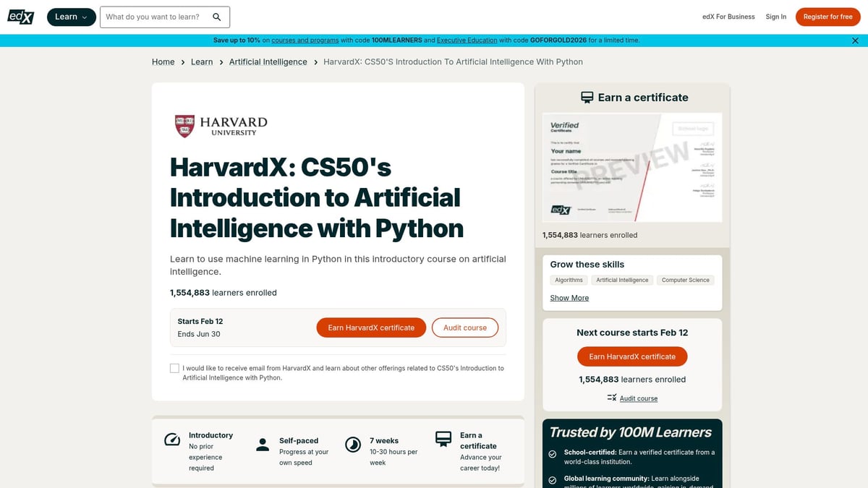This screenshot has width=868, height=488.
Task: Select the Artificial Intelligence skill tag
Action: (x=622, y=280)
